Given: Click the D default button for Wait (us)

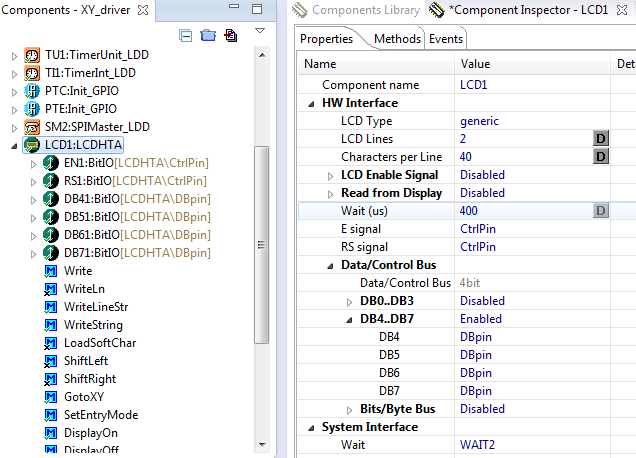Looking at the screenshot, I should 601,211.
